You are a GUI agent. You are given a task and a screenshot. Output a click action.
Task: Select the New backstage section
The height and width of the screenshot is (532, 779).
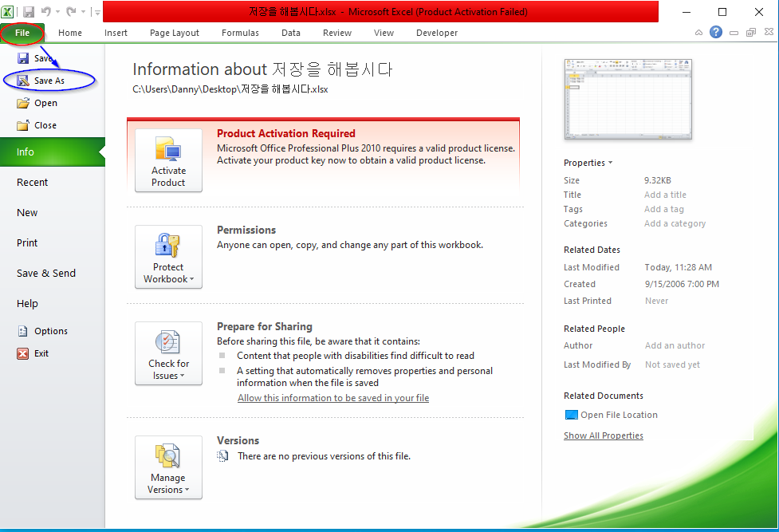pos(27,213)
